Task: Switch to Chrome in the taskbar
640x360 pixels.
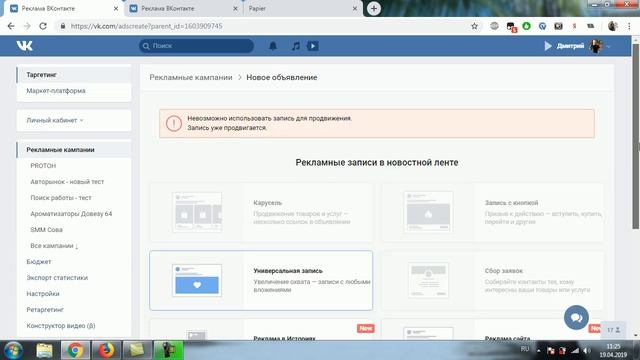Action: 75,350
